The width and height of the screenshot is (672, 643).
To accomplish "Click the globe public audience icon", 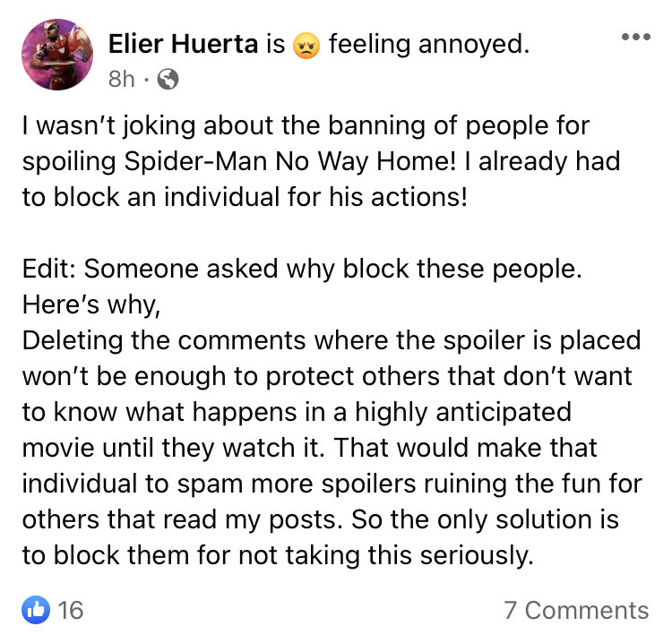I will [x=168, y=80].
